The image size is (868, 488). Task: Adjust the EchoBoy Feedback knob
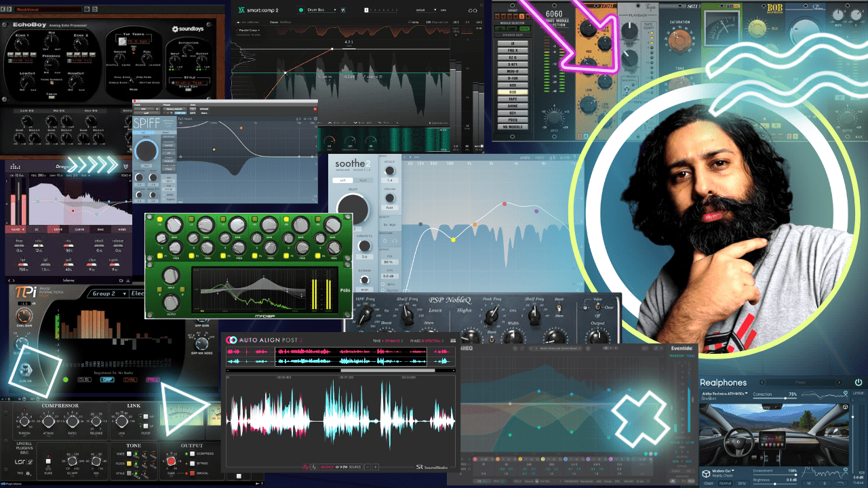[x=51, y=64]
